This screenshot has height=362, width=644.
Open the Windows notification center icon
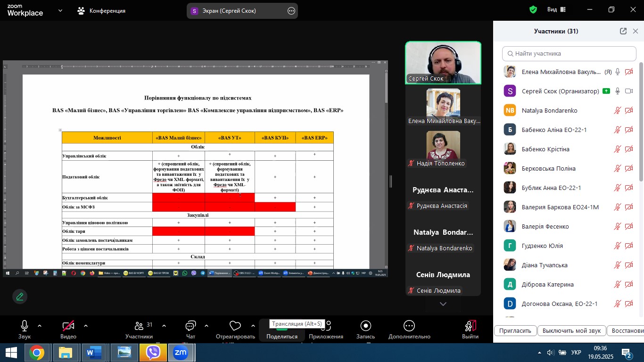coord(627,353)
